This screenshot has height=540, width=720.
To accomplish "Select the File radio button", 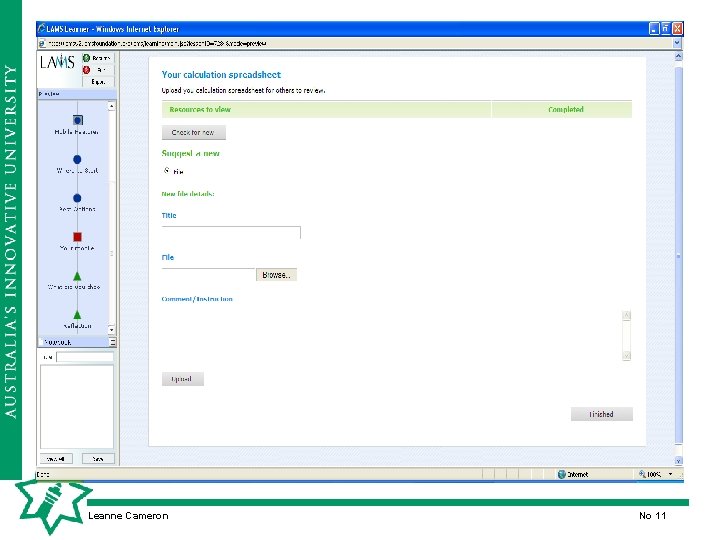I will click(x=167, y=170).
